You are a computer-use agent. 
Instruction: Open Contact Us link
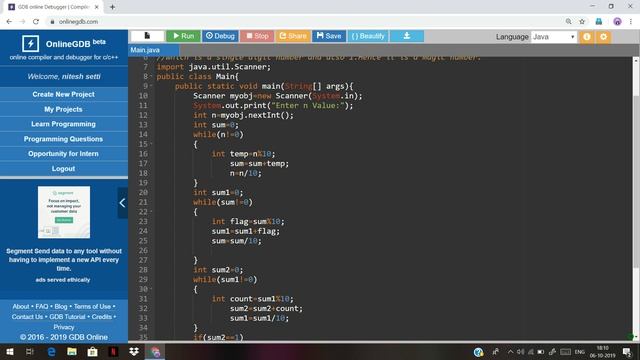click(x=27, y=317)
